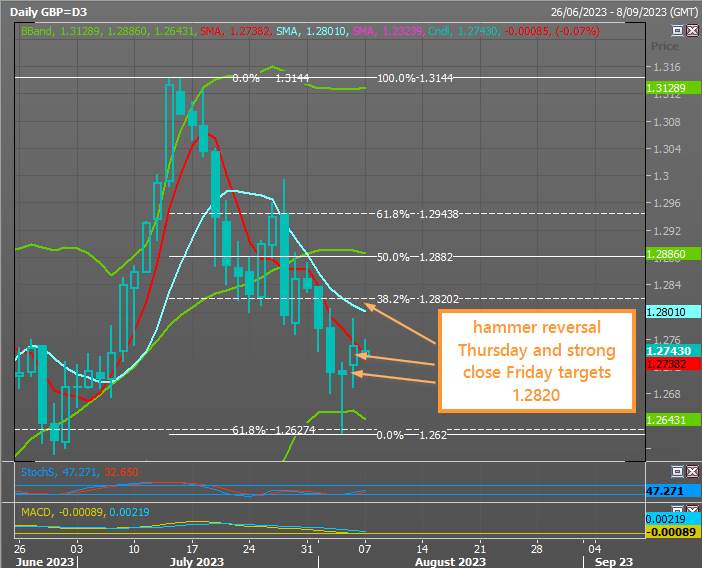Click the 1.296 price axis label
Viewport: 702px width, 568px height.
tap(667, 203)
